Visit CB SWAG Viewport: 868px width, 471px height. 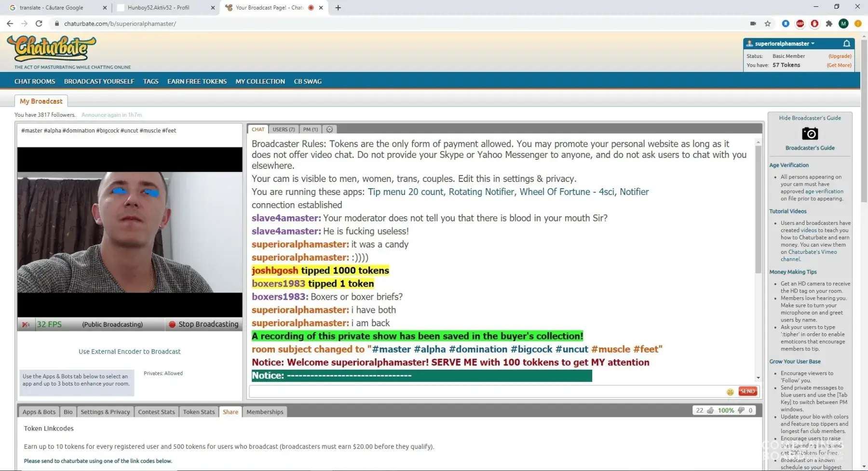[x=308, y=82]
